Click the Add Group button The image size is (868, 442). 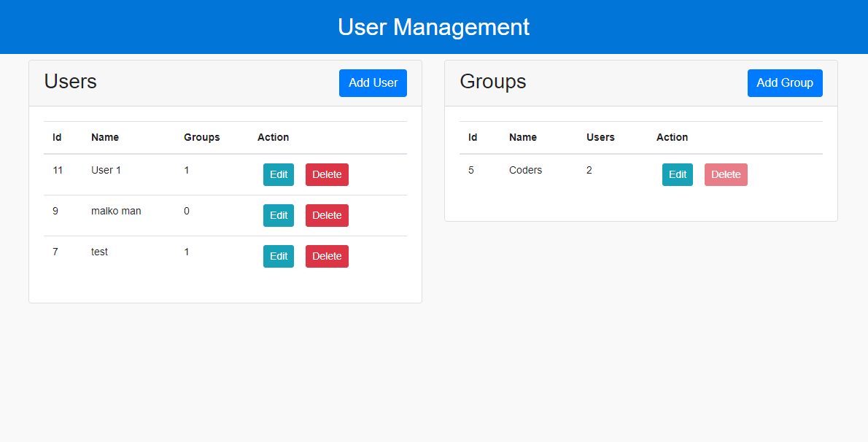pos(785,82)
